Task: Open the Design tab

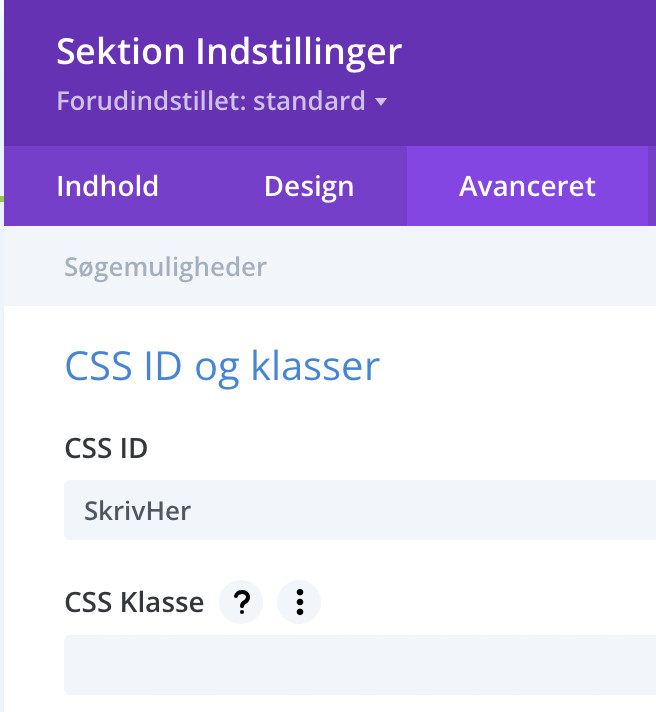Action: click(x=308, y=186)
